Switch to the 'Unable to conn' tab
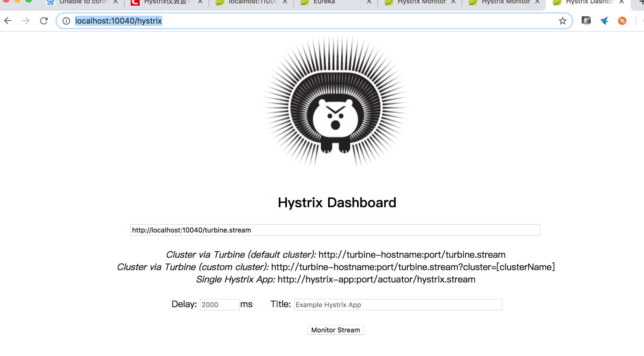Image resolution: width=644 pixels, height=356 pixels. [x=83, y=2]
